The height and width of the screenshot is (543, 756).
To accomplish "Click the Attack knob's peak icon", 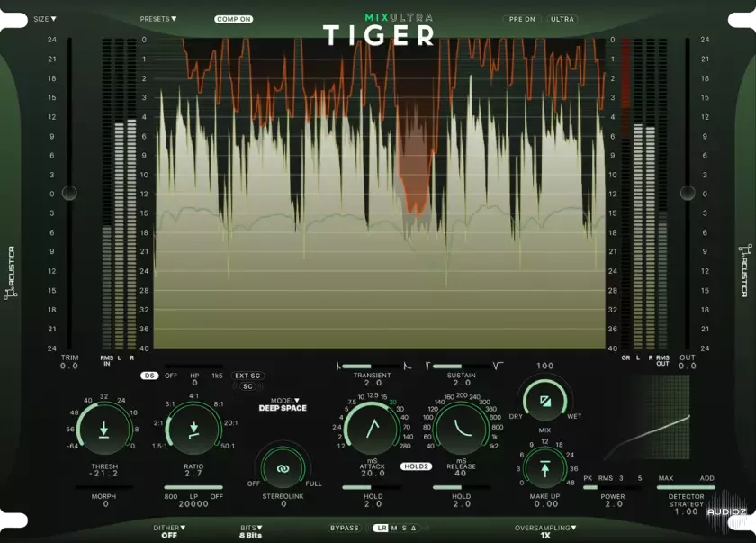I will (x=373, y=429).
